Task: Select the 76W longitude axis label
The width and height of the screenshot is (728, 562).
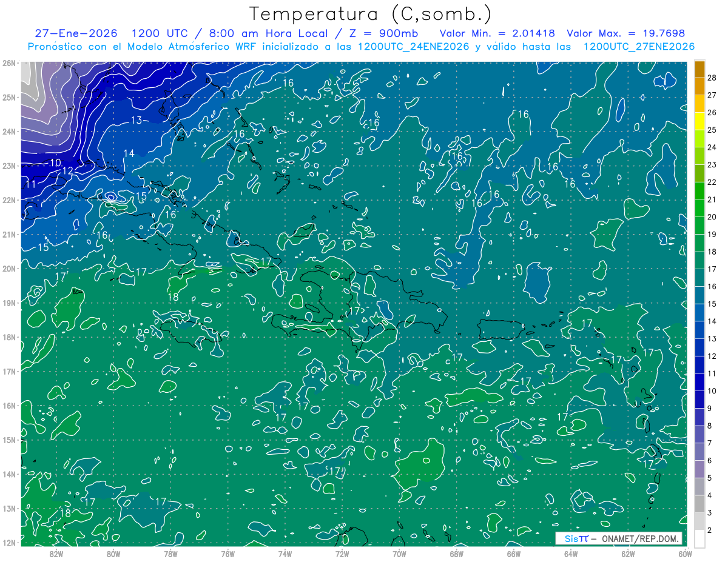Action: 227,554
